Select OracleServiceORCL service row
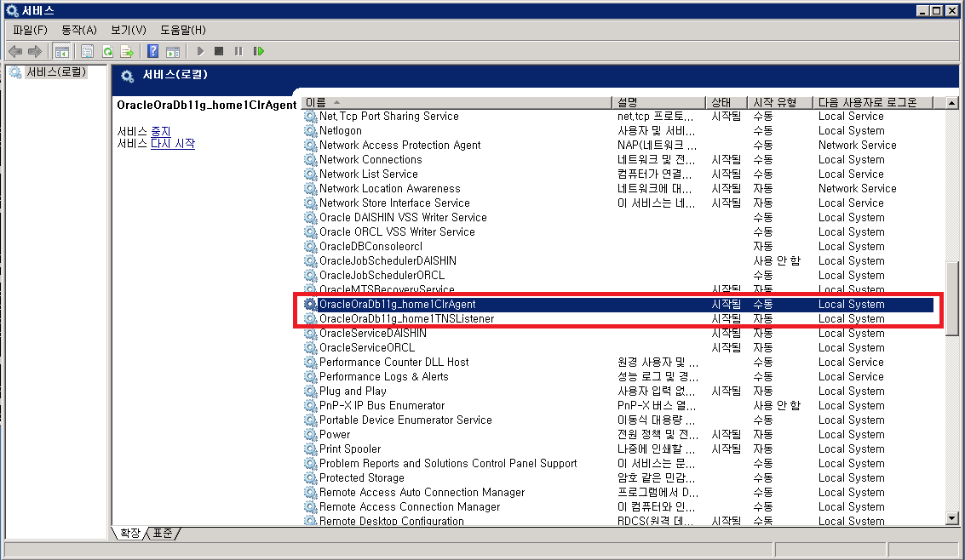Viewport: 965px width, 560px height. [x=618, y=348]
